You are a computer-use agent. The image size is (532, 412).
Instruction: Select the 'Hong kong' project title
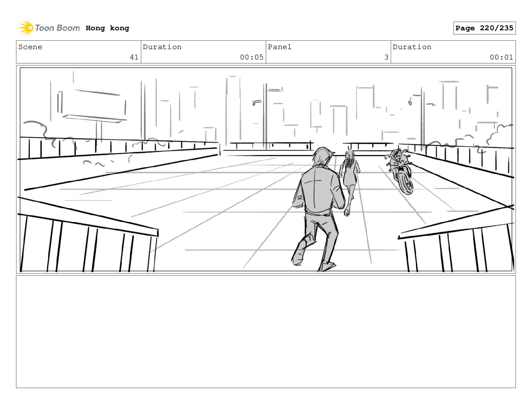(107, 28)
